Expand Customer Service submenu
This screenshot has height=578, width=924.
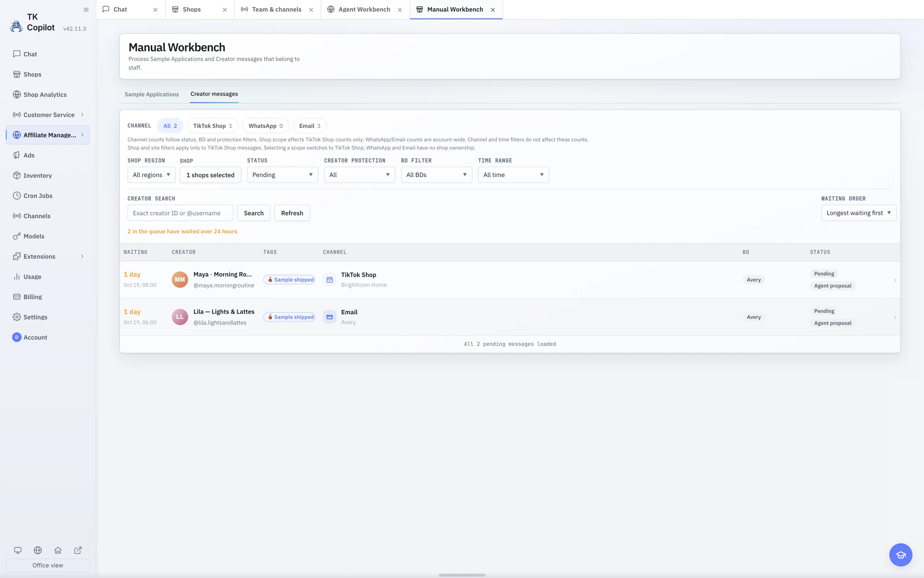[82, 115]
